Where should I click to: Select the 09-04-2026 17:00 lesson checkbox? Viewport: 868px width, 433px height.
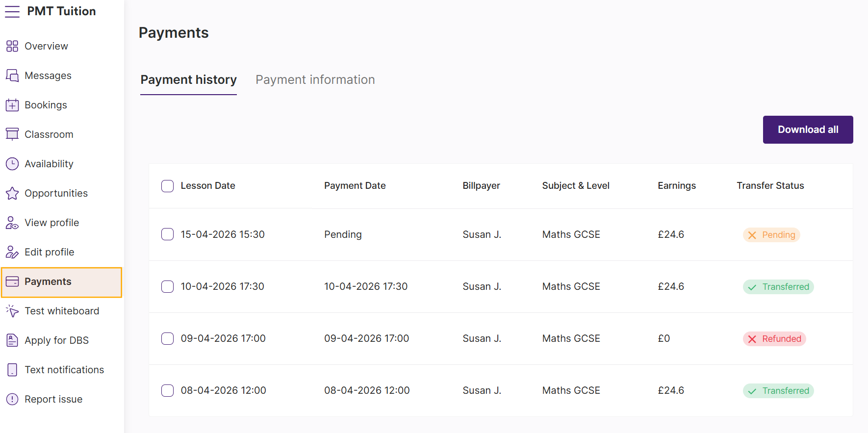click(167, 338)
